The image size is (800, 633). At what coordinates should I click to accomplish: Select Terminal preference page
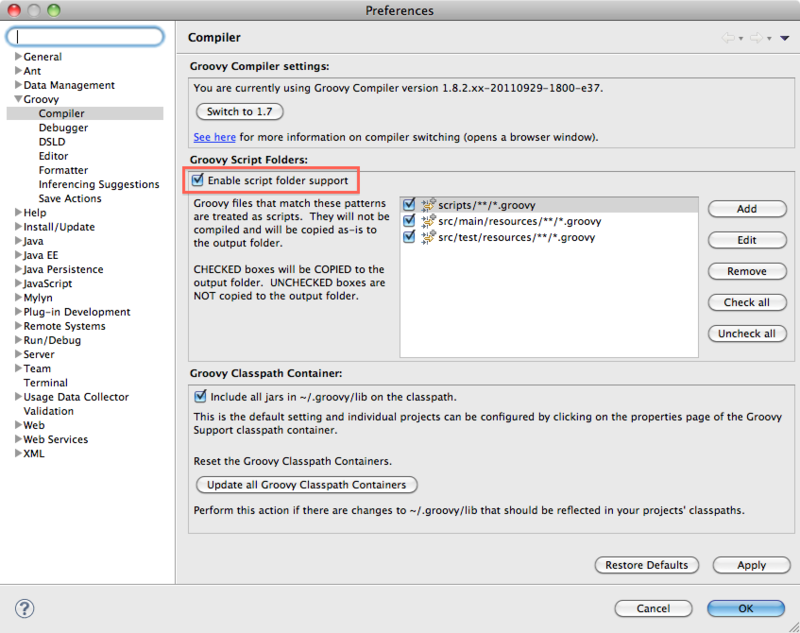45,383
